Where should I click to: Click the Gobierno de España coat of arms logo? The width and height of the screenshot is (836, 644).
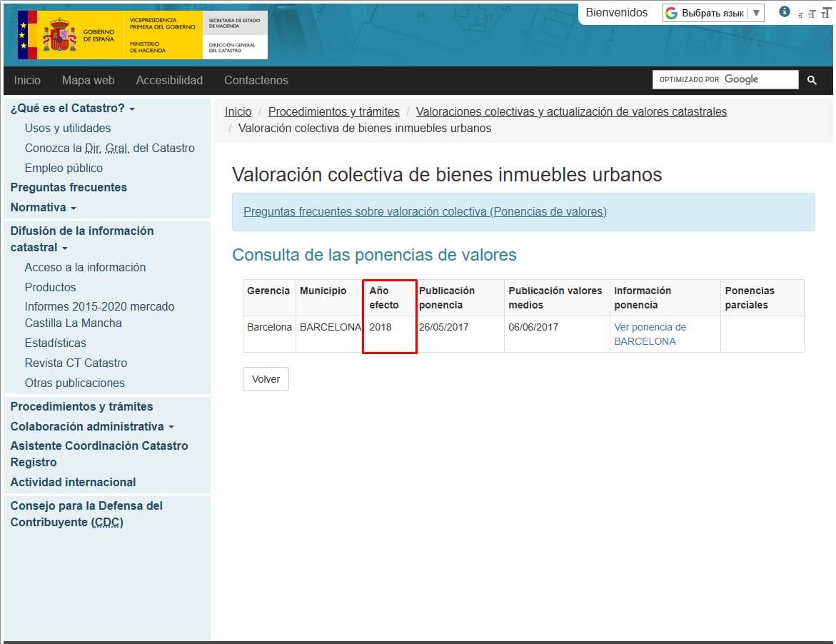[x=59, y=35]
